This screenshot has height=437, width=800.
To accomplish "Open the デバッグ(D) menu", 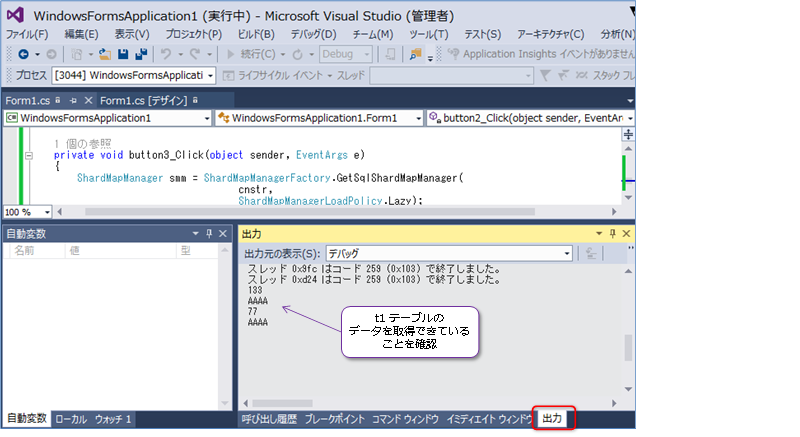I will 313,34.
